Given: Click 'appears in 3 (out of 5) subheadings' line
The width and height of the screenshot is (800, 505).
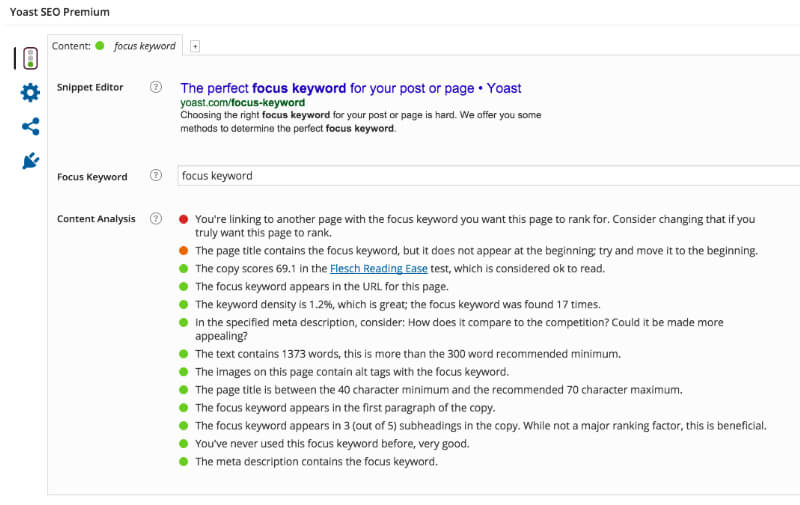Looking at the screenshot, I should (x=481, y=426).
